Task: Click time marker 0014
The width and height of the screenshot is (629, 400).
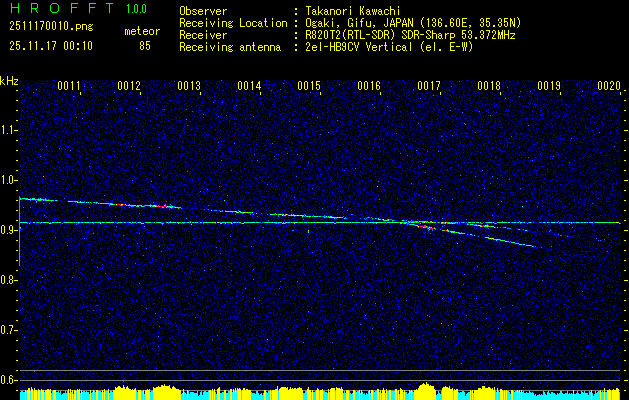Action: [x=249, y=86]
